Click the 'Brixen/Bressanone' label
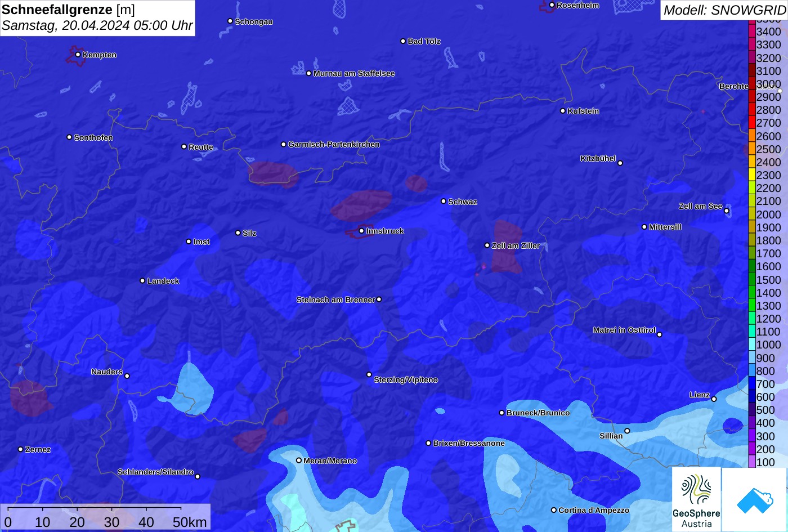Viewport: 788px width, 532px height. pyautogui.click(x=469, y=444)
